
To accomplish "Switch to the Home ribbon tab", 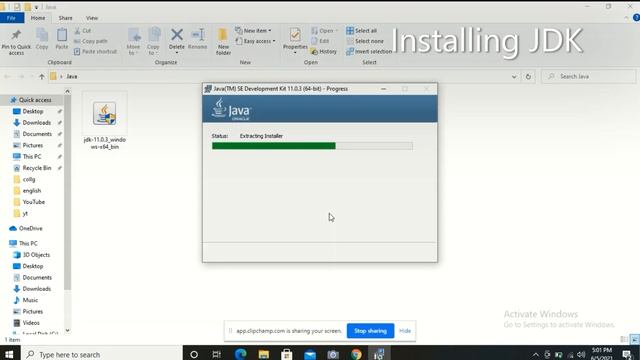I will [38, 18].
